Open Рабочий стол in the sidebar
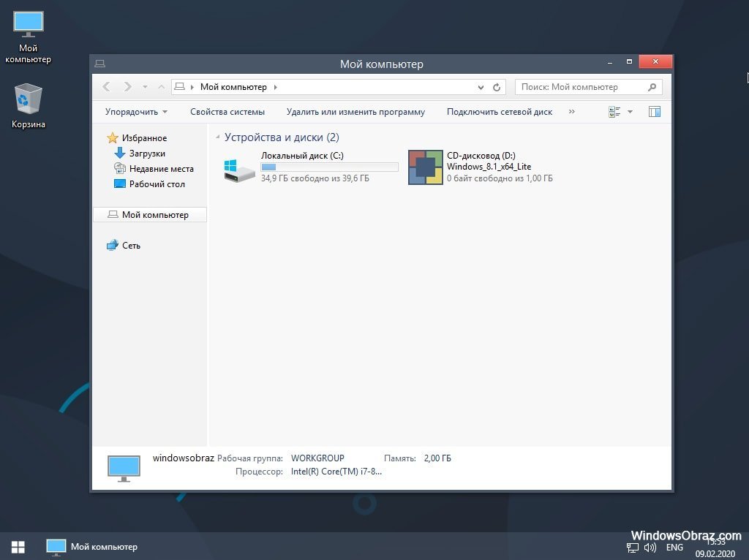This screenshot has height=560, width=749. click(157, 183)
